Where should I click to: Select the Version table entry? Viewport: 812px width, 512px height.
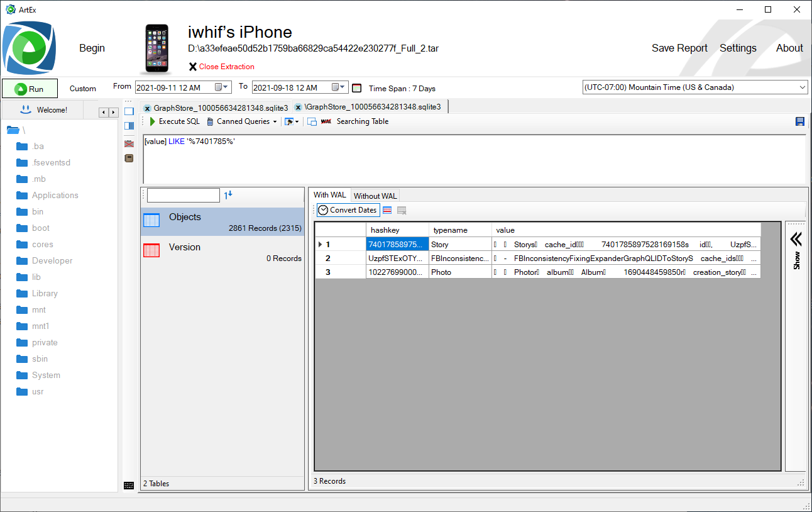222,252
